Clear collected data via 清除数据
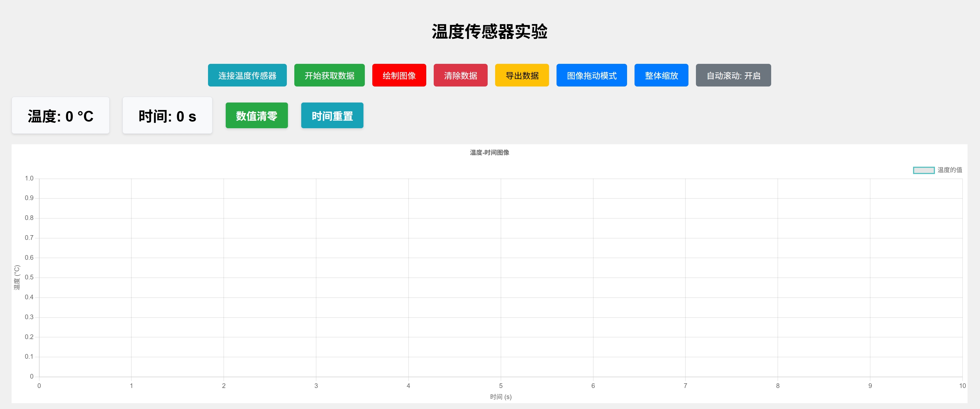This screenshot has height=409, width=980. click(460, 75)
